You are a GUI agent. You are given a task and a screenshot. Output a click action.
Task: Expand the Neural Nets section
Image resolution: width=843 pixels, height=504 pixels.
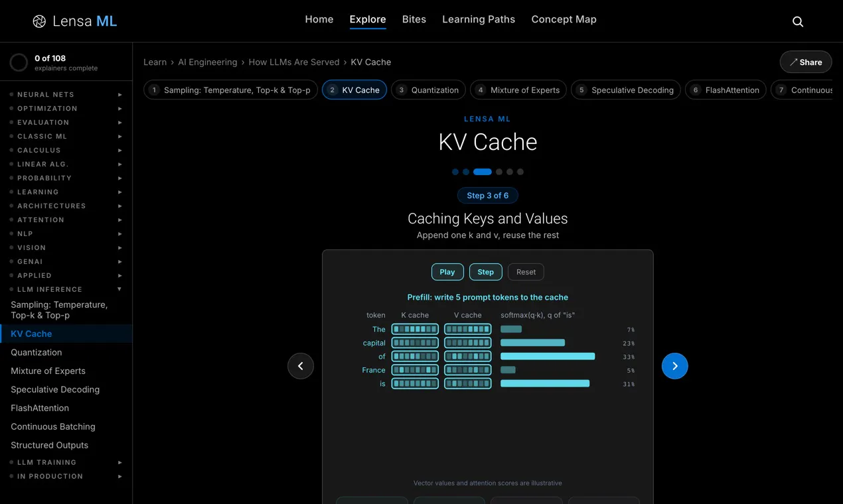pos(66,94)
